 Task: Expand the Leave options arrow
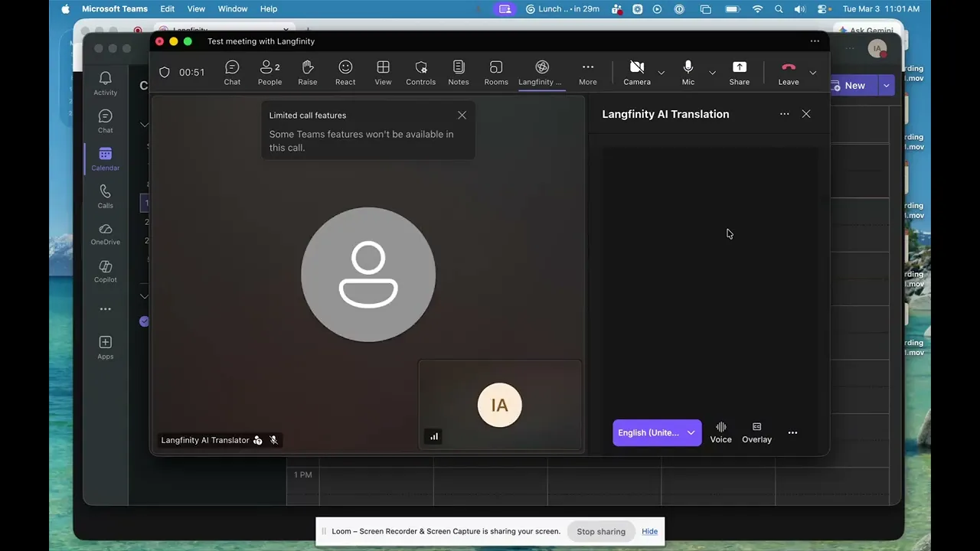click(x=813, y=73)
